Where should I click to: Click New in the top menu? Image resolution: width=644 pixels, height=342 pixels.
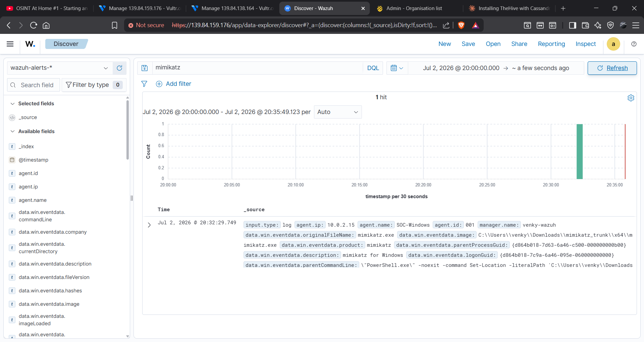pyautogui.click(x=445, y=44)
